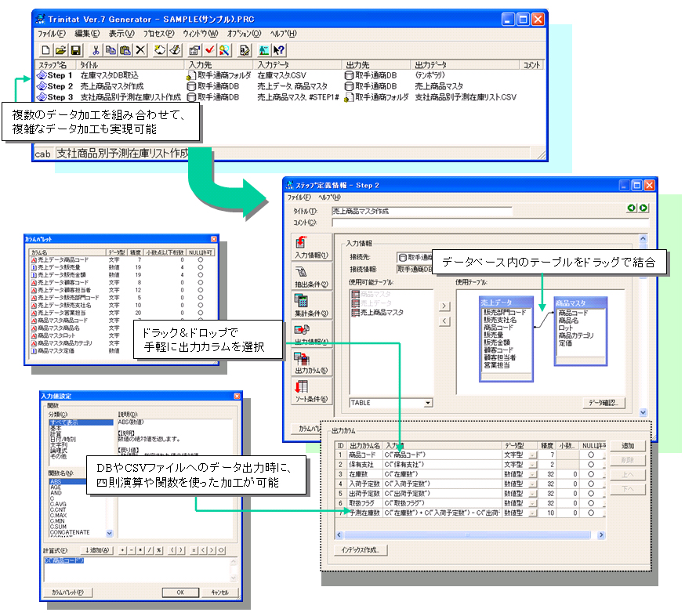
Task: Click the インデックス作成 button
Action: click(361, 550)
